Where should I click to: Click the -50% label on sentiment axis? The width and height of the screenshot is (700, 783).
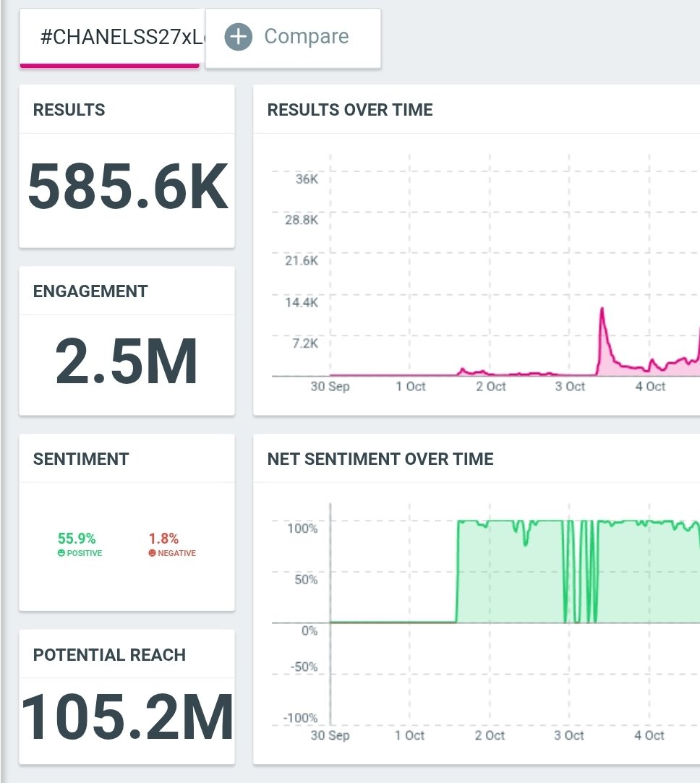coord(304,667)
